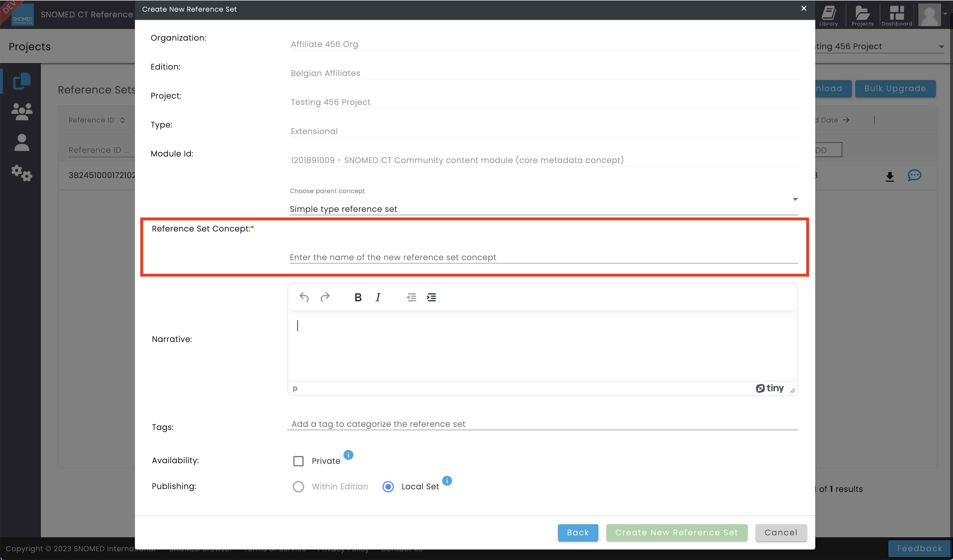This screenshot has height=560, width=953.
Task: Open Projects from the top navigation
Action: pos(863,16)
